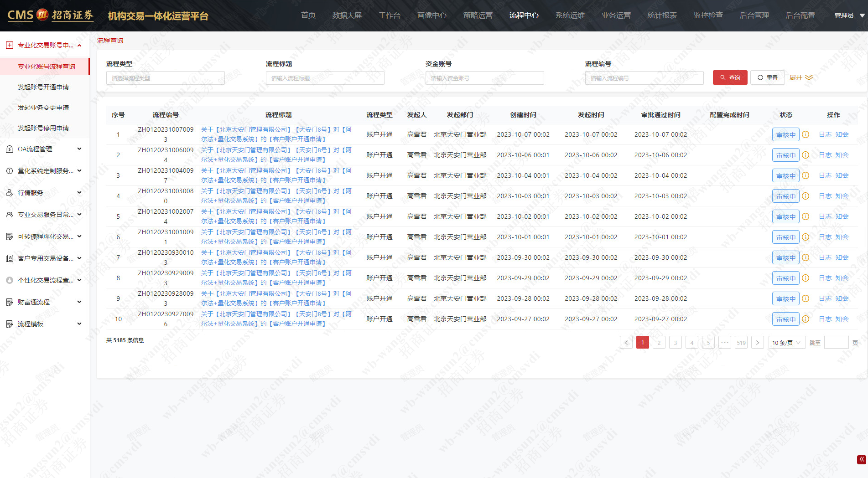Click the status info icon in row 4
Viewport: 868px width, 478px height.
pyautogui.click(x=806, y=196)
